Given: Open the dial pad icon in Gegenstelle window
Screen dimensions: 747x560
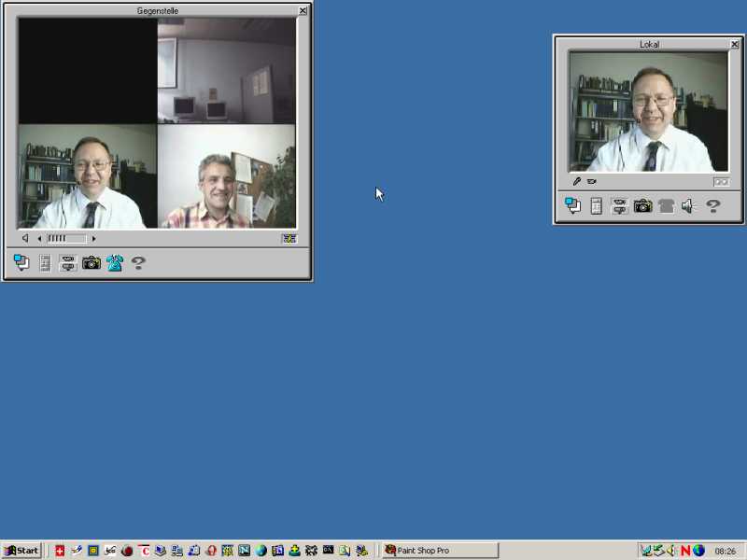Looking at the screenshot, I should click(x=45, y=262).
